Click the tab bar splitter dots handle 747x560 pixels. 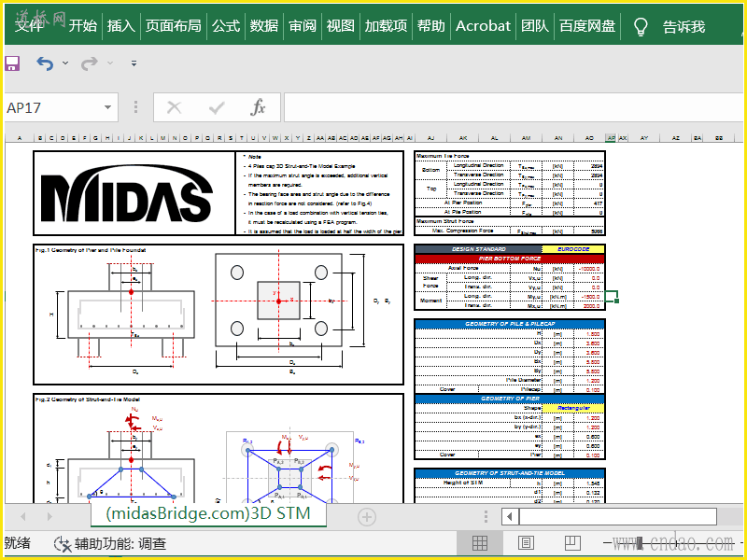(x=486, y=517)
